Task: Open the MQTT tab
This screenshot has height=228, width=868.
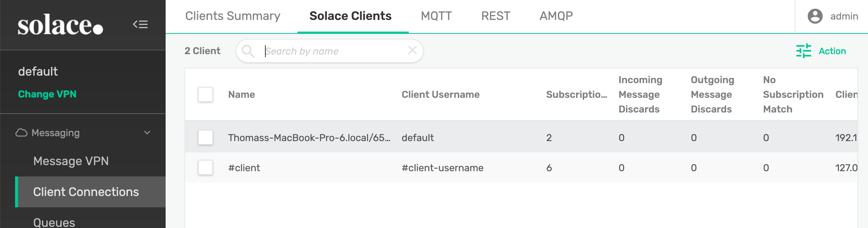Action: coord(436,16)
